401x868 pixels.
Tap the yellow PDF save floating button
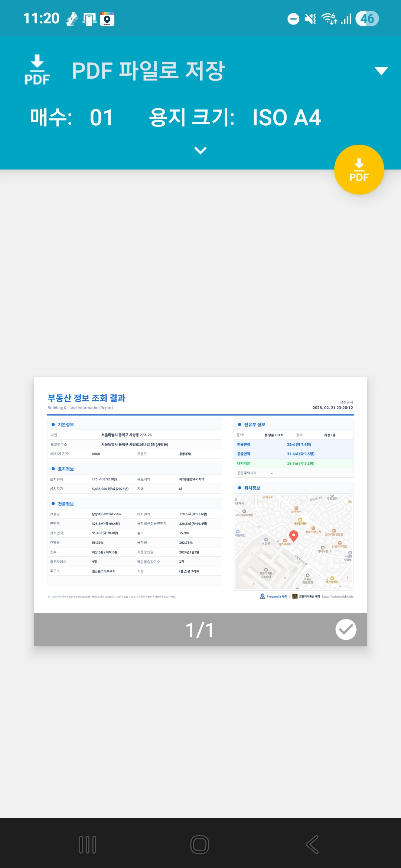(359, 170)
